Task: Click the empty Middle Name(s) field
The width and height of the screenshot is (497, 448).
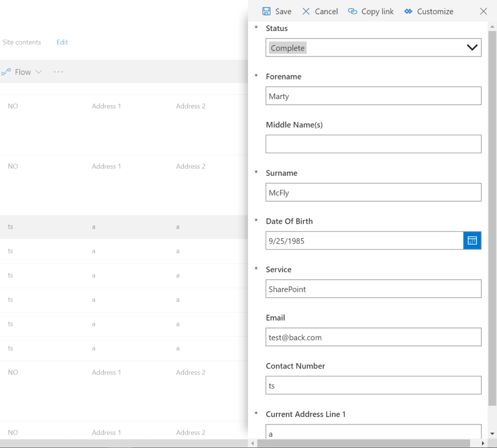Action: tap(373, 144)
